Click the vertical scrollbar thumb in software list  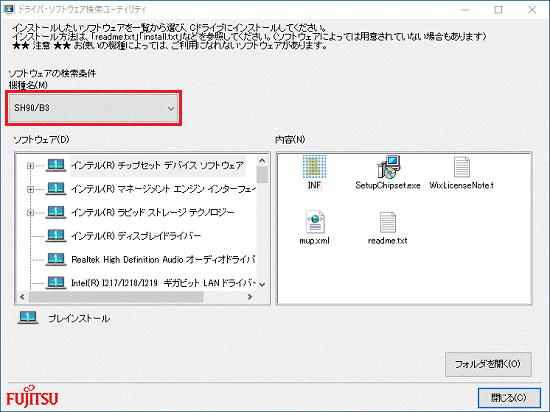(262, 175)
